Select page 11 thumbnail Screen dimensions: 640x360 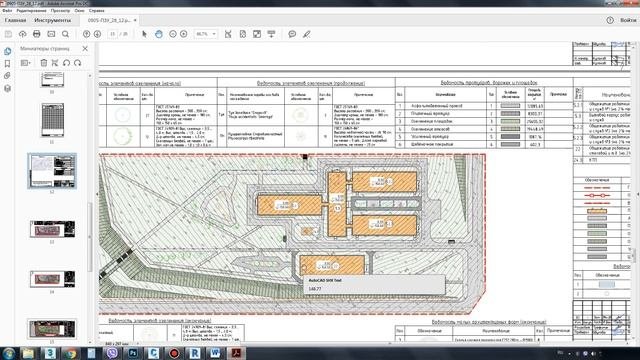tap(52, 120)
